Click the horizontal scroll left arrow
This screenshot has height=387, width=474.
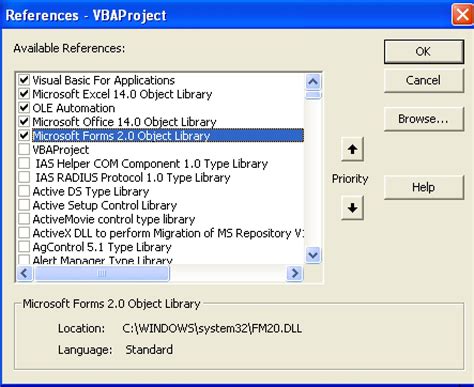tap(24, 273)
